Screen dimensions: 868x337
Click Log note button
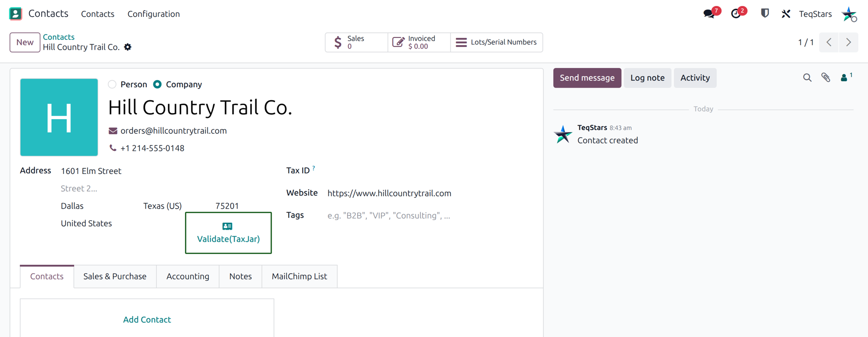click(x=647, y=78)
